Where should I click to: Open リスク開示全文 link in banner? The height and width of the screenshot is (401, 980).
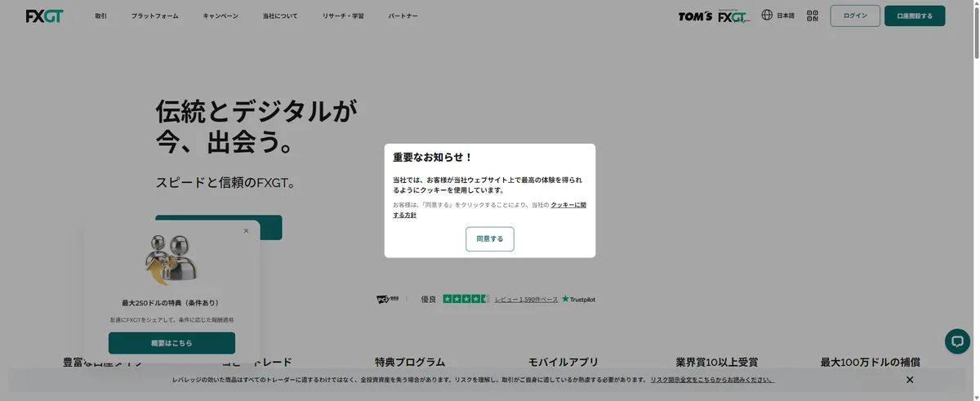(x=712, y=380)
